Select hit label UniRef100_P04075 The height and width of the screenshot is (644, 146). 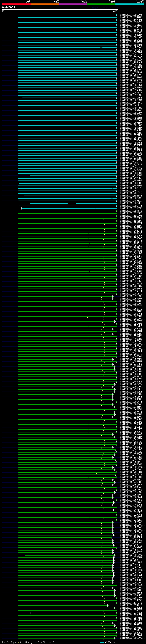click(131, 552)
